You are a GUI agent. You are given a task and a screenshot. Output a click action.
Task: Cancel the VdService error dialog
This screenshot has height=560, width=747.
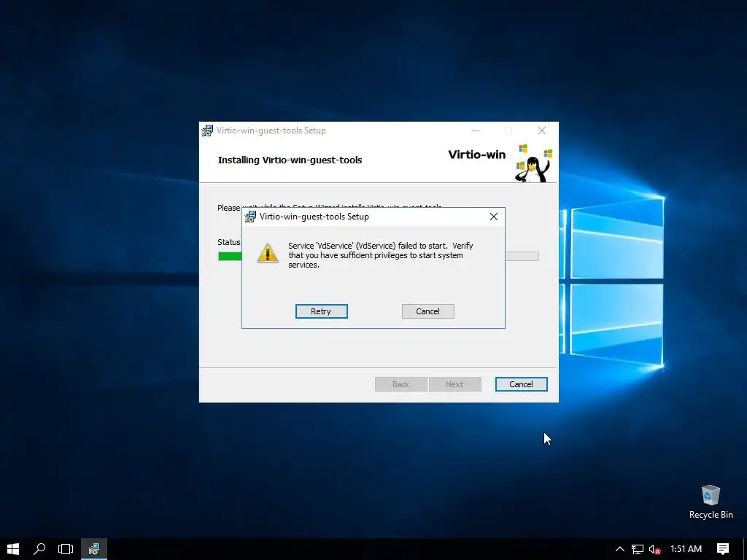click(x=427, y=311)
